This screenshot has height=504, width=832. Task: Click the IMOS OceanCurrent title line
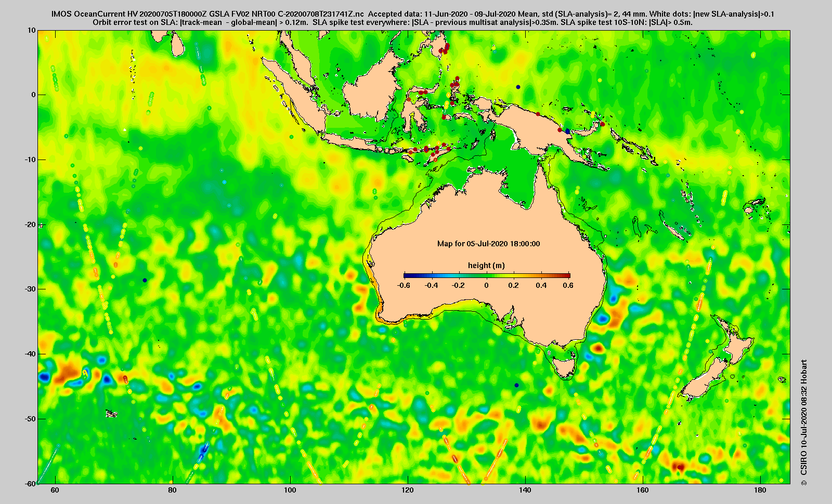click(x=412, y=14)
